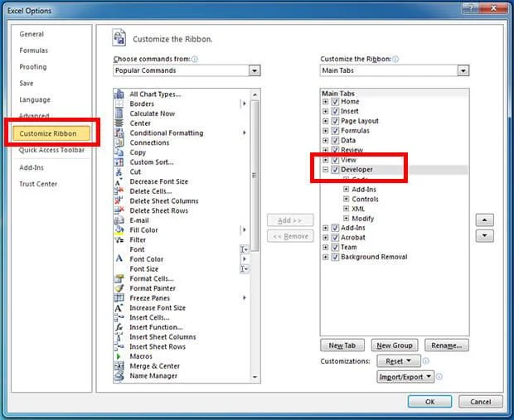Click the All Chart Types command icon
Image resolution: width=514 pixels, height=420 pixels.
119,94
